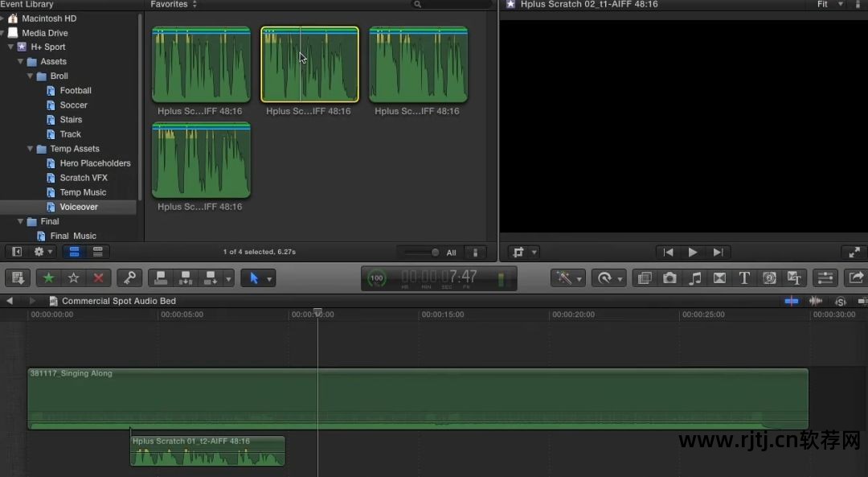
Task: Go to previous edit in viewer
Action: click(668, 252)
